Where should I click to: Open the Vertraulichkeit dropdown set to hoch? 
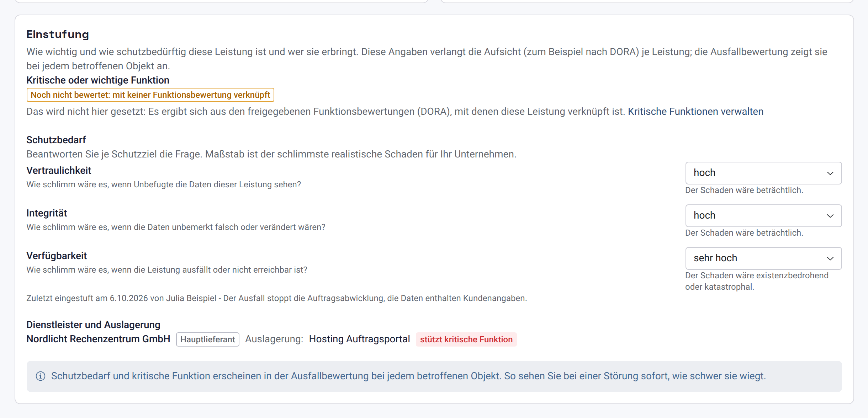coord(763,173)
